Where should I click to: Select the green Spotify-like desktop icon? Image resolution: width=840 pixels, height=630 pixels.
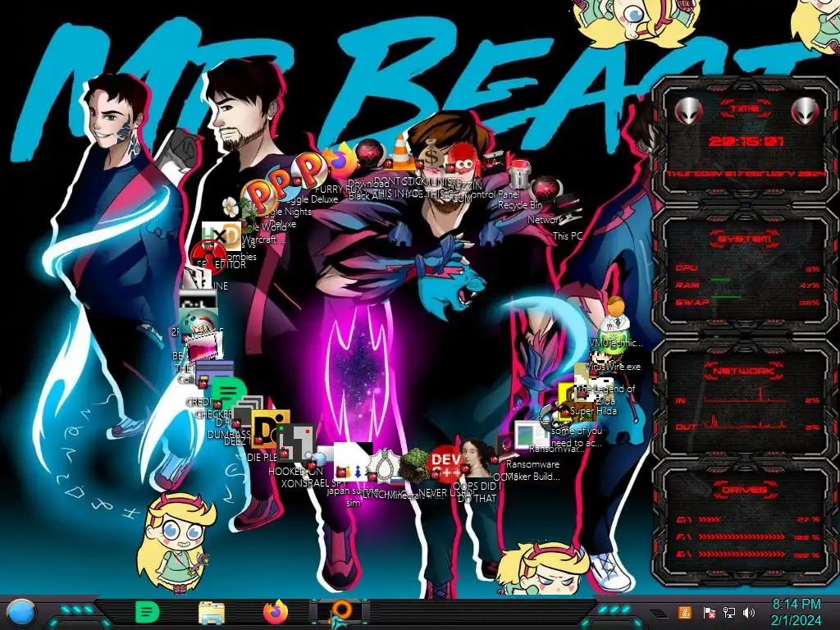click(229, 393)
